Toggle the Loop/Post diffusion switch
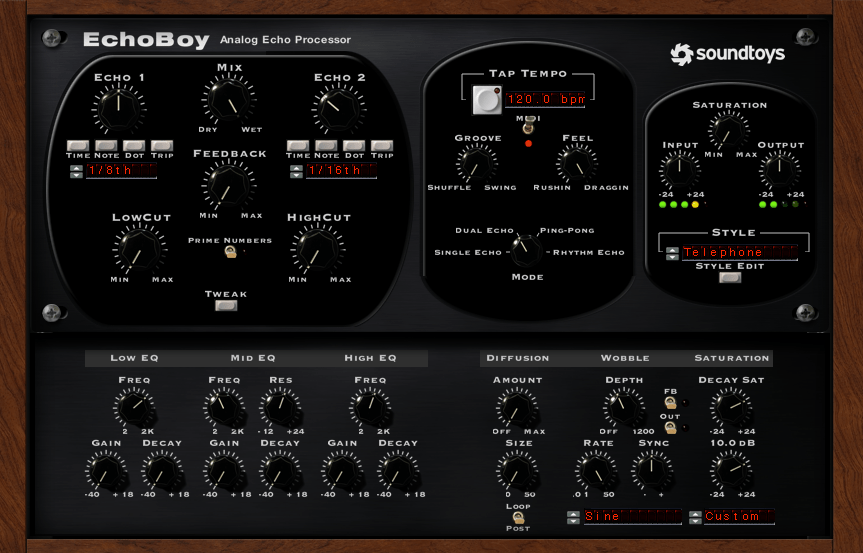The width and height of the screenshot is (863, 553). point(518,517)
